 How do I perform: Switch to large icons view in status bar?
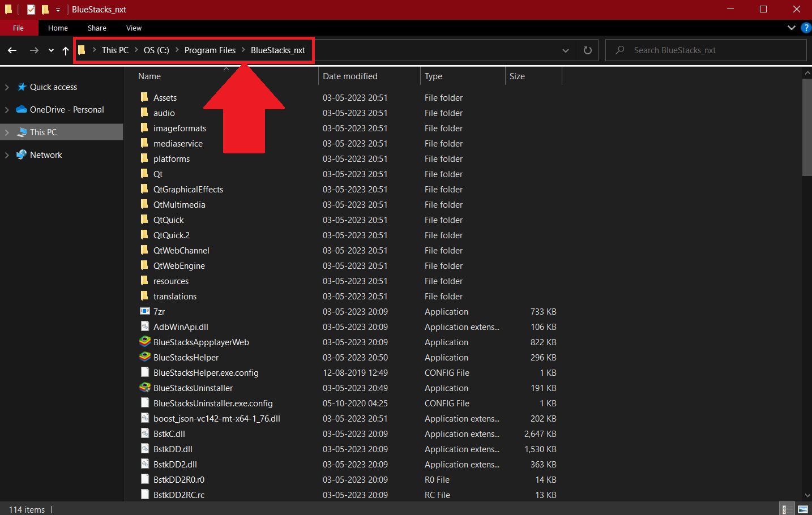(x=802, y=509)
